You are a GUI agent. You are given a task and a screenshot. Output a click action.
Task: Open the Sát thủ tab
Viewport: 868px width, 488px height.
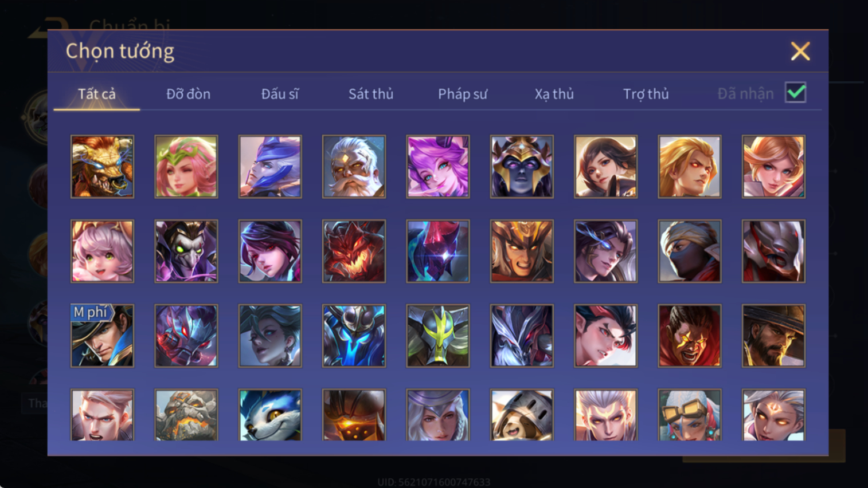(x=371, y=94)
